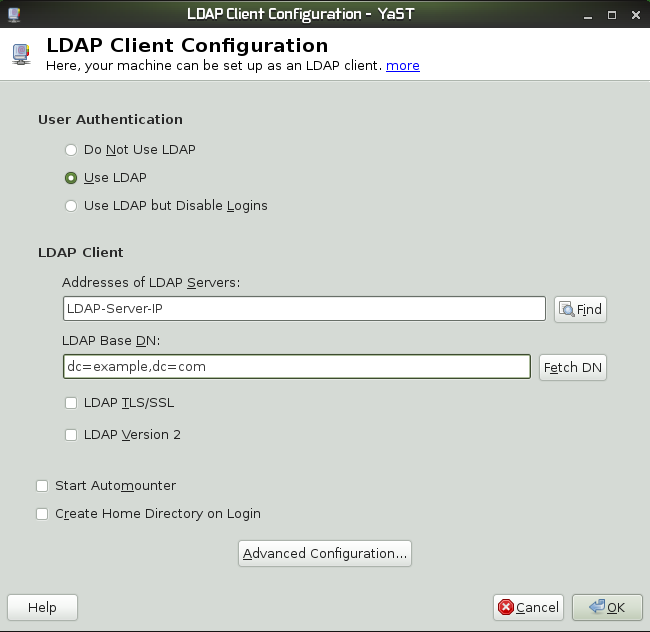Enable the LDAP TLS/SSL checkbox
650x632 pixels.
[71, 403]
